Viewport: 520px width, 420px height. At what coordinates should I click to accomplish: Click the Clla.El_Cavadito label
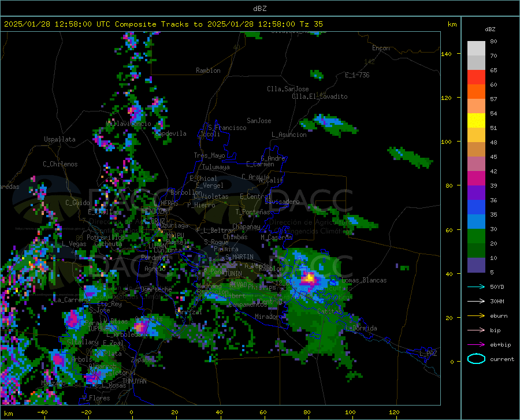(320, 96)
